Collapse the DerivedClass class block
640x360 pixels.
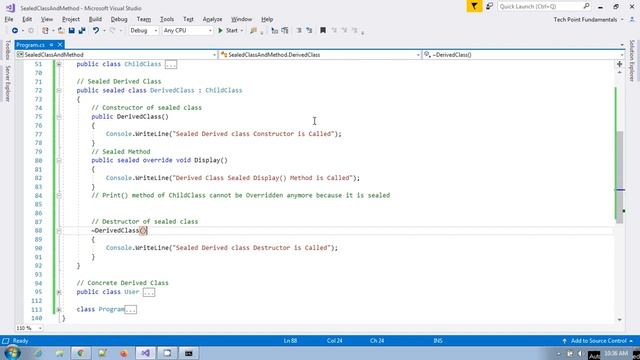[59, 91]
